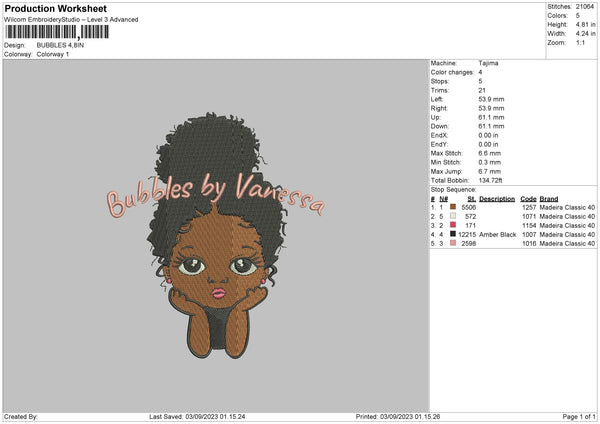
Task: Click the stitches count '21064'
Action: pos(585,7)
